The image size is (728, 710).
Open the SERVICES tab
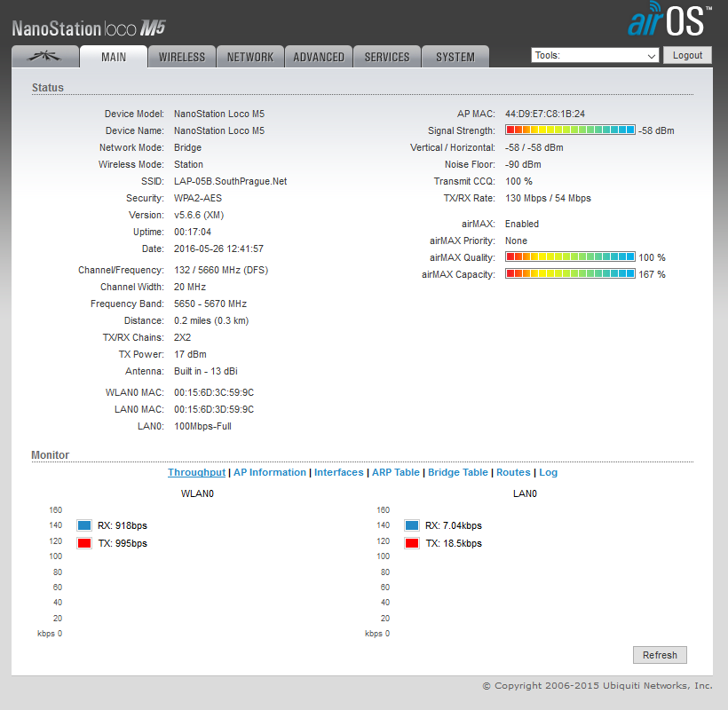pos(387,57)
